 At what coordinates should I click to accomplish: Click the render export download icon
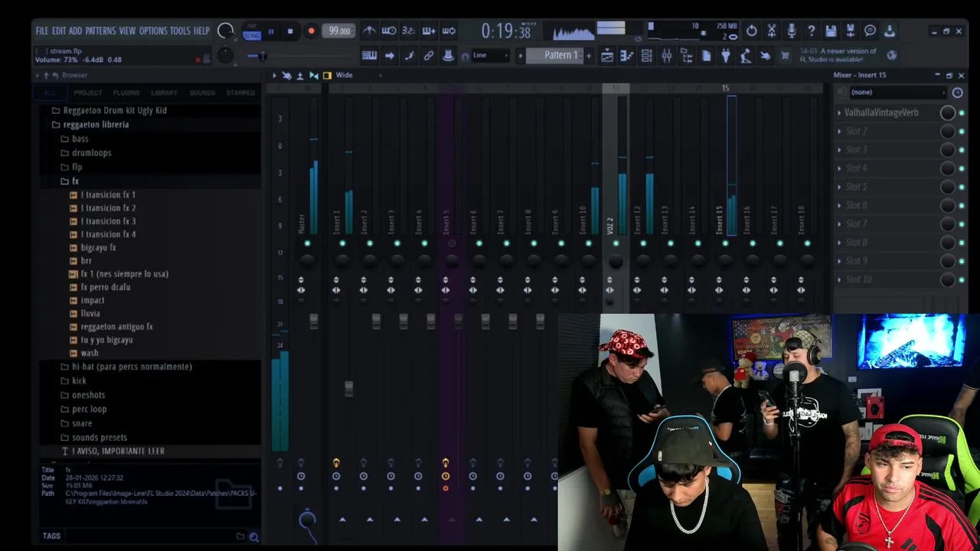(890, 31)
